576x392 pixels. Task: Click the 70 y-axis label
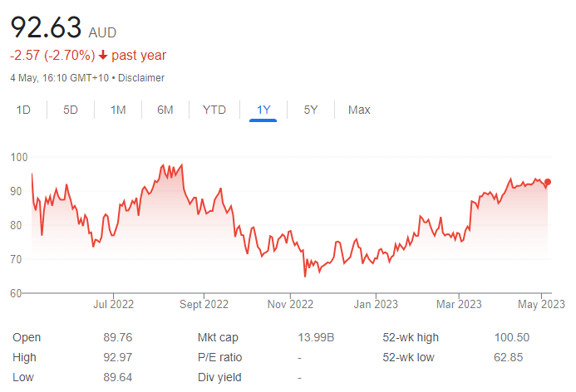pos(16,259)
